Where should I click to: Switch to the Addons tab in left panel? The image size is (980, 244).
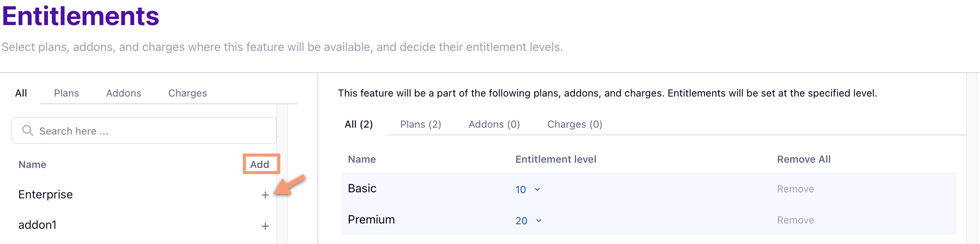(x=123, y=93)
